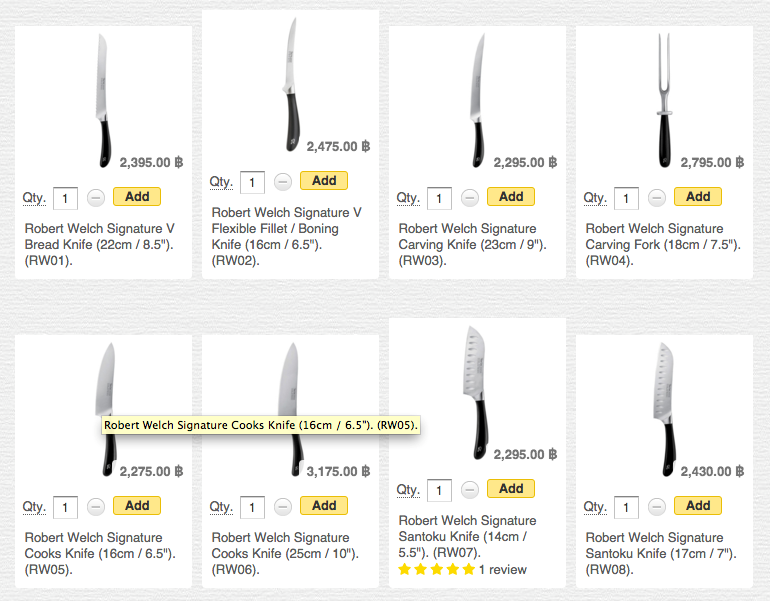Focus quantity field for Fillet / Boning Knife RW02
The height and width of the screenshot is (601, 770).
(252, 183)
